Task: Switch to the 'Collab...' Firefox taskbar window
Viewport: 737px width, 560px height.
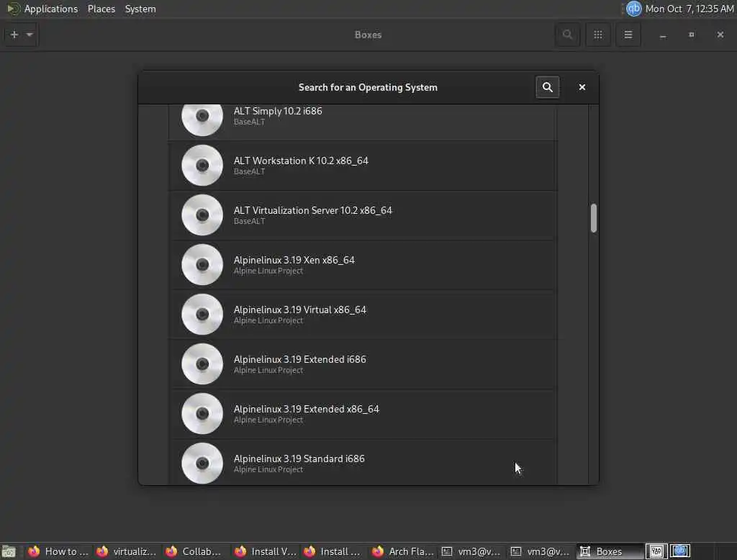Action: (x=194, y=551)
